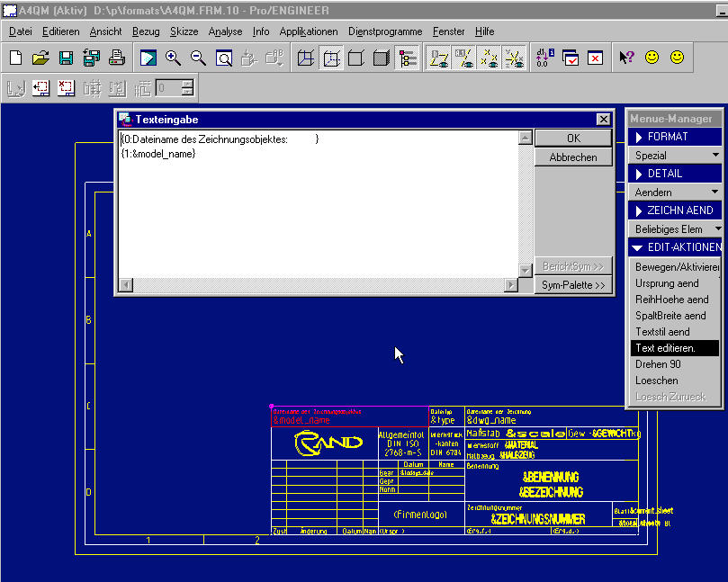Viewport: 728px width, 582px height.
Task: Toggle the model tree display icon
Action: point(408,58)
